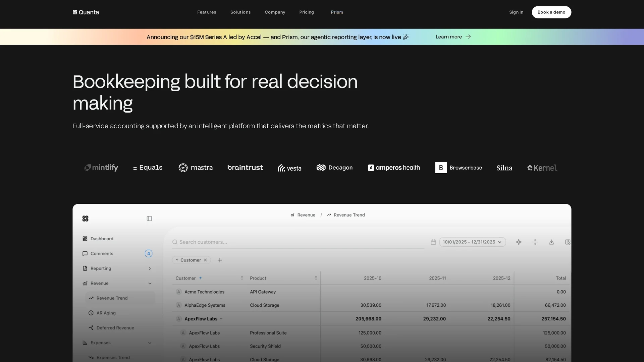Click the Professional Suite product cell
This screenshot has height=362, width=644.
point(268,333)
